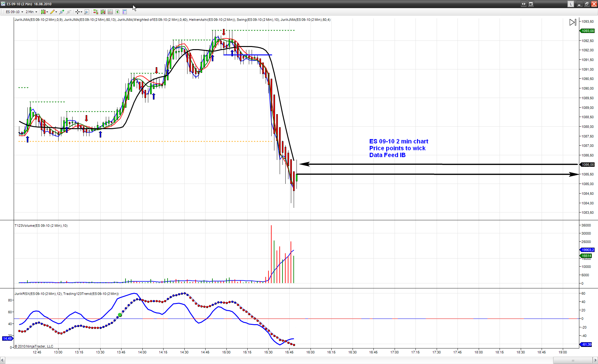Toggle the L link button in title bar
The image size is (598, 364).
(571, 4)
